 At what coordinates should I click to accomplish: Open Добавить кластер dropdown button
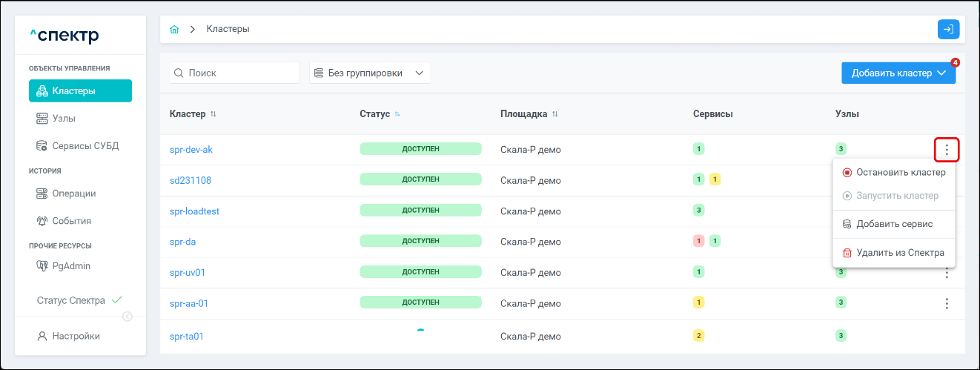[x=898, y=73]
